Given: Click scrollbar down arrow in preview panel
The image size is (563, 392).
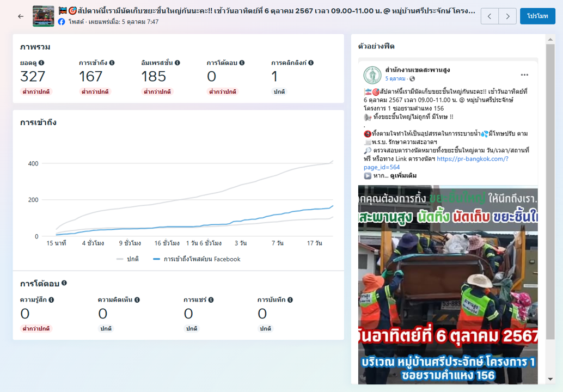Looking at the screenshot, I should click(550, 379).
